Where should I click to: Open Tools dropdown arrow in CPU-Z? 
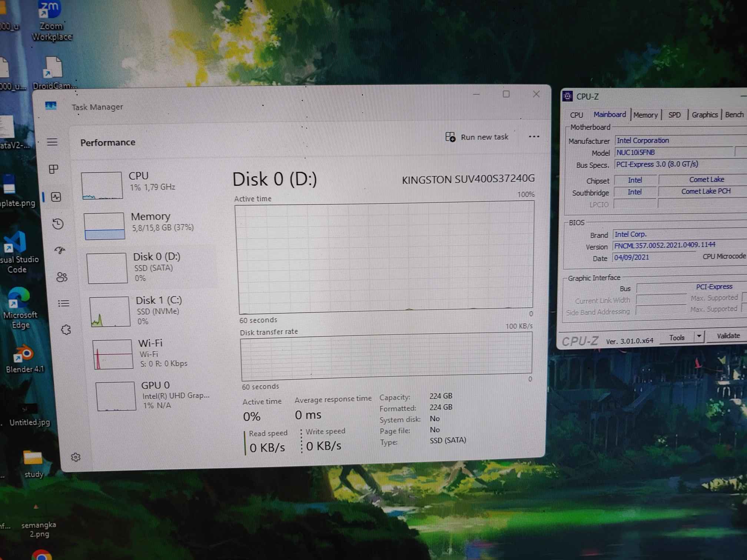tap(699, 337)
